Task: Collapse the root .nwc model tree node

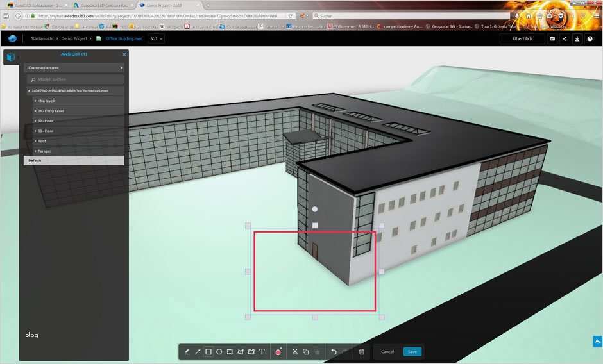Action: [x=30, y=91]
